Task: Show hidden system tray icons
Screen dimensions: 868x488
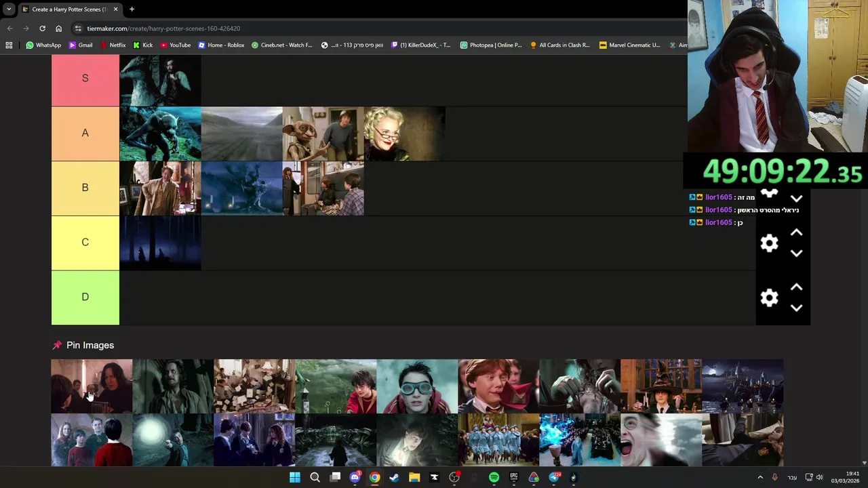Action: [760, 477]
